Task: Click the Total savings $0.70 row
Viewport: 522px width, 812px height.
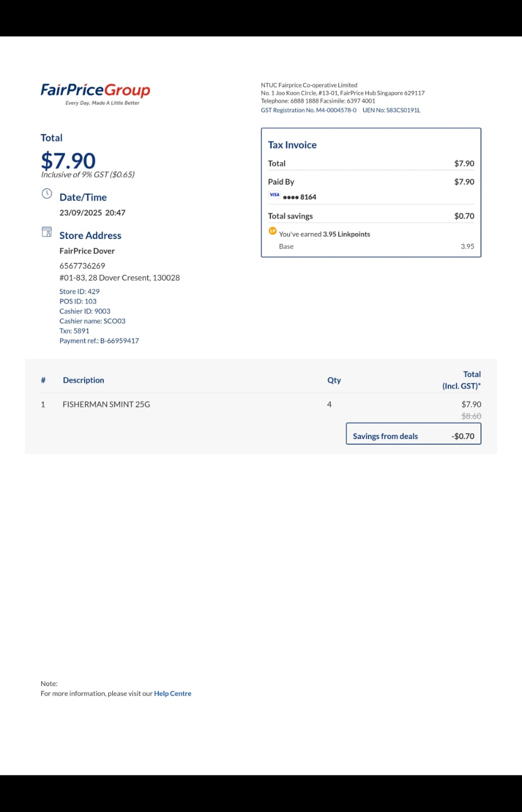Action: (x=371, y=216)
